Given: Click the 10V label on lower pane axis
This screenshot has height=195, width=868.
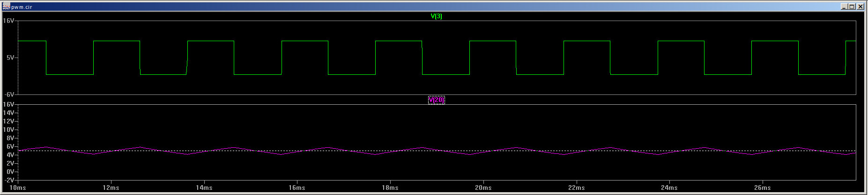Looking at the screenshot, I should pyautogui.click(x=9, y=130).
